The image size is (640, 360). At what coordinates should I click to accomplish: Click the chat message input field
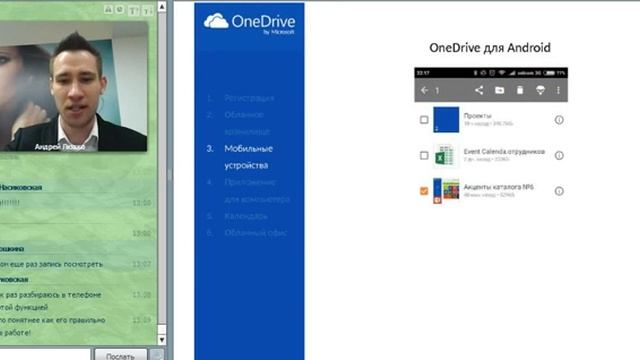coord(45,354)
